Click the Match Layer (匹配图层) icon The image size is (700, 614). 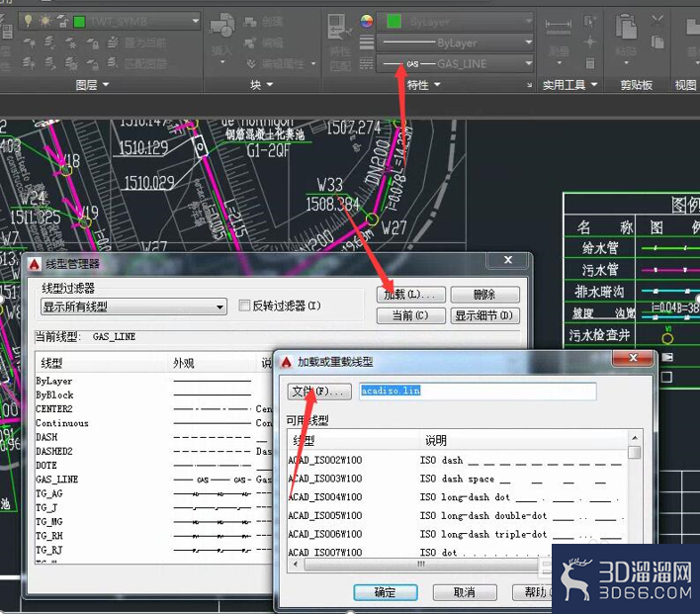point(114,63)
